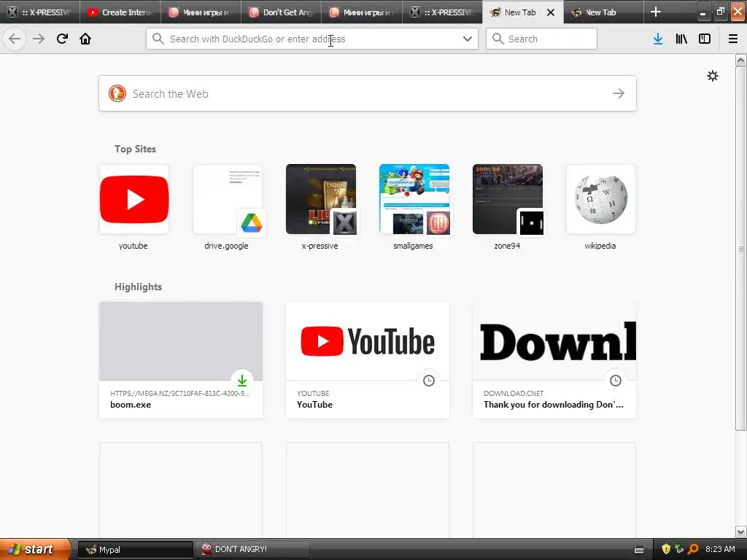The image size is (747, 560).
Task: Open new tab page settings gear
Action: (712, 76)
